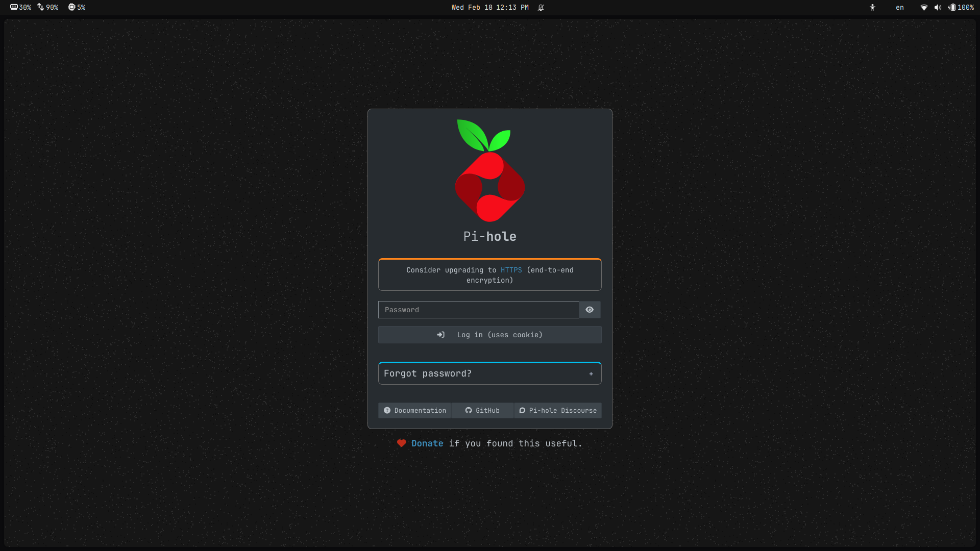The image size is (980, 551).
Task: Click the volume speaker icon
Action: point(938,8)
